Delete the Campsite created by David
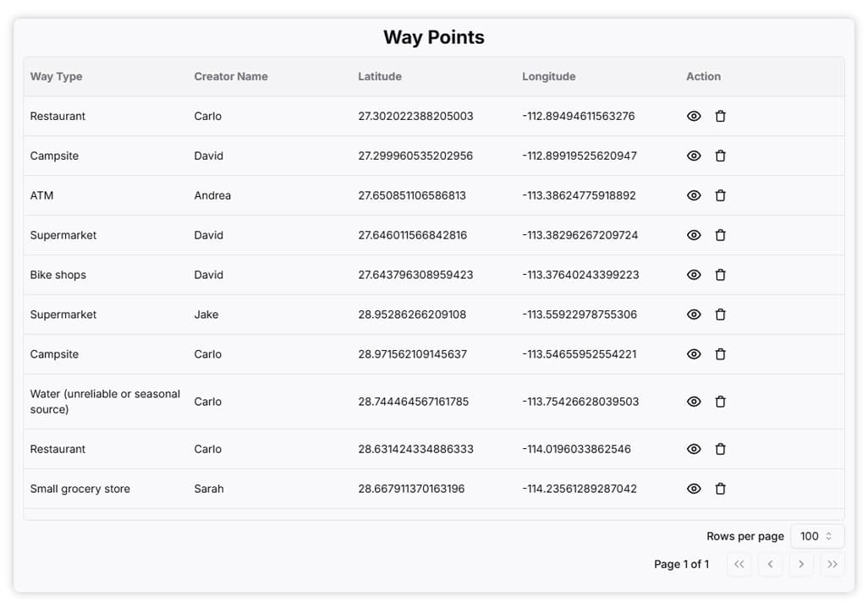868x613 pixels. (720, 156)
